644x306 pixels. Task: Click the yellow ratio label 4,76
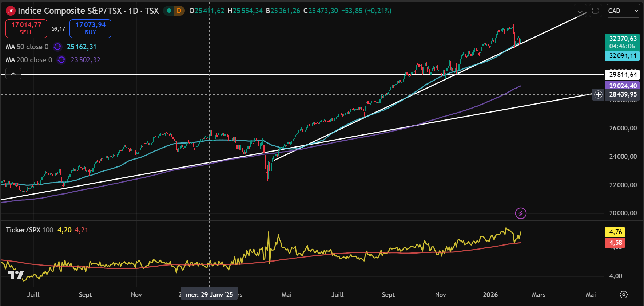coord(615,232)
